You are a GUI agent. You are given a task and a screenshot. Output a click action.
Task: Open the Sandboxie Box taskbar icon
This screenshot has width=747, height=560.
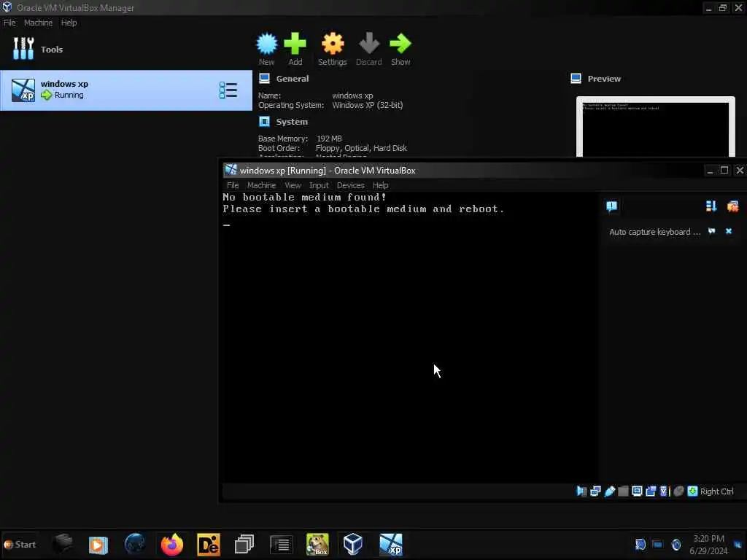click(x=317, y=544)
